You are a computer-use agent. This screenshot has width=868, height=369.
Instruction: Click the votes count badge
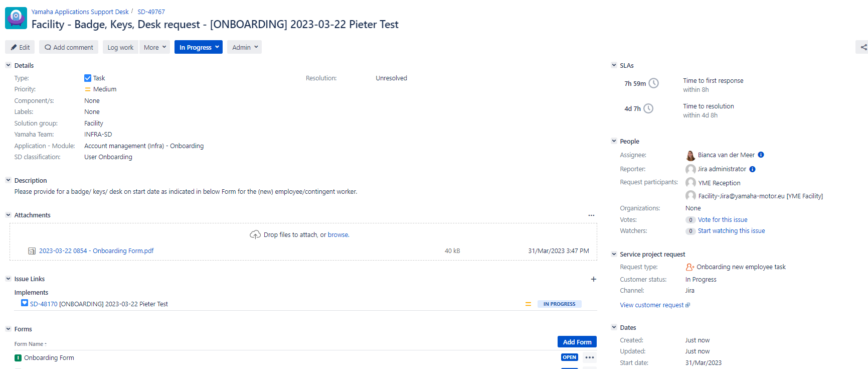click(x=690, y=220)
